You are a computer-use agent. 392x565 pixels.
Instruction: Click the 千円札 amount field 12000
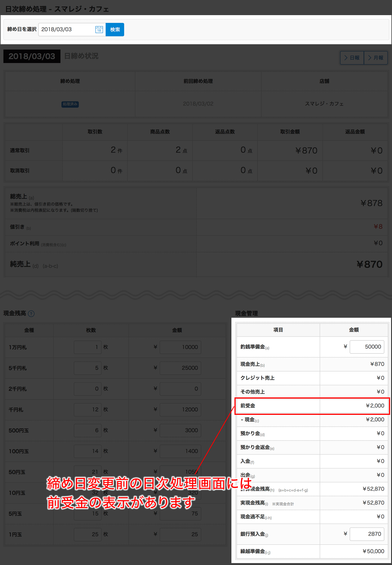pos(180,409)
